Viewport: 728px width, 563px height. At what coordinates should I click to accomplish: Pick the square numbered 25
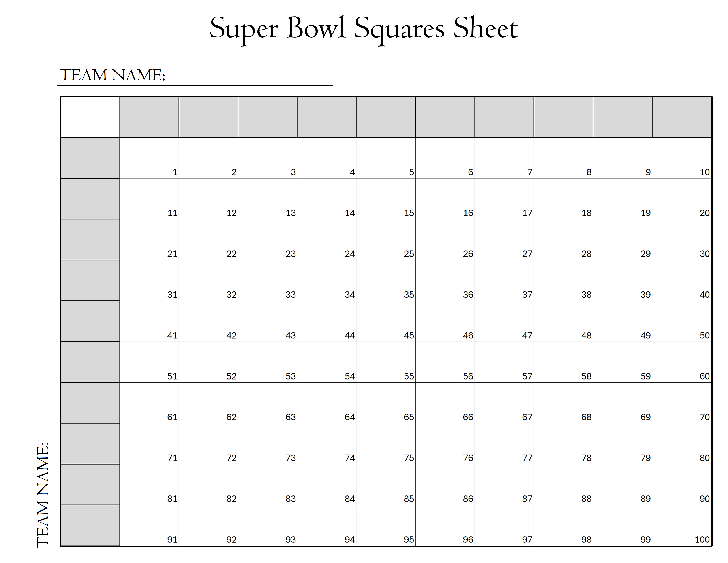click(386, 240)
